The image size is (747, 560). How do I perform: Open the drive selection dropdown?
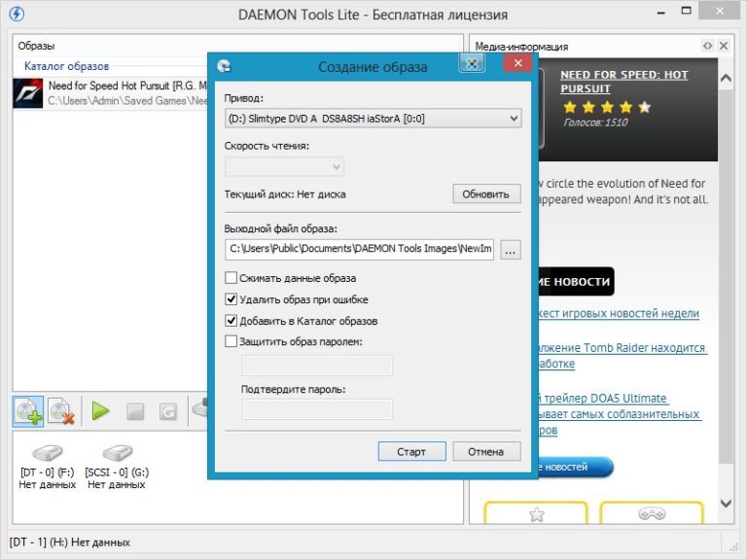373,119
